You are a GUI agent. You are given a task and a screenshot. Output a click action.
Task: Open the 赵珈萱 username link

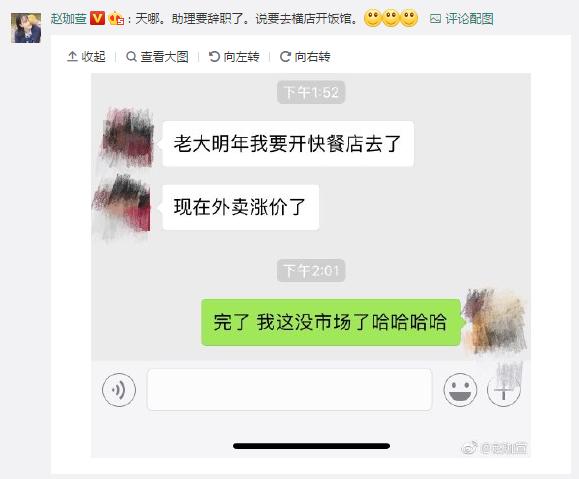(x=69, y=18)
